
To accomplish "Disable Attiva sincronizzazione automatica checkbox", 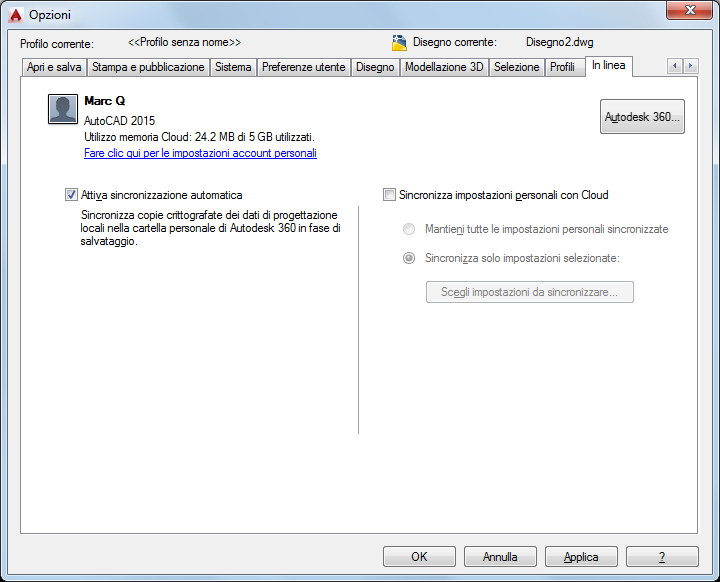I will pos(71,195).
